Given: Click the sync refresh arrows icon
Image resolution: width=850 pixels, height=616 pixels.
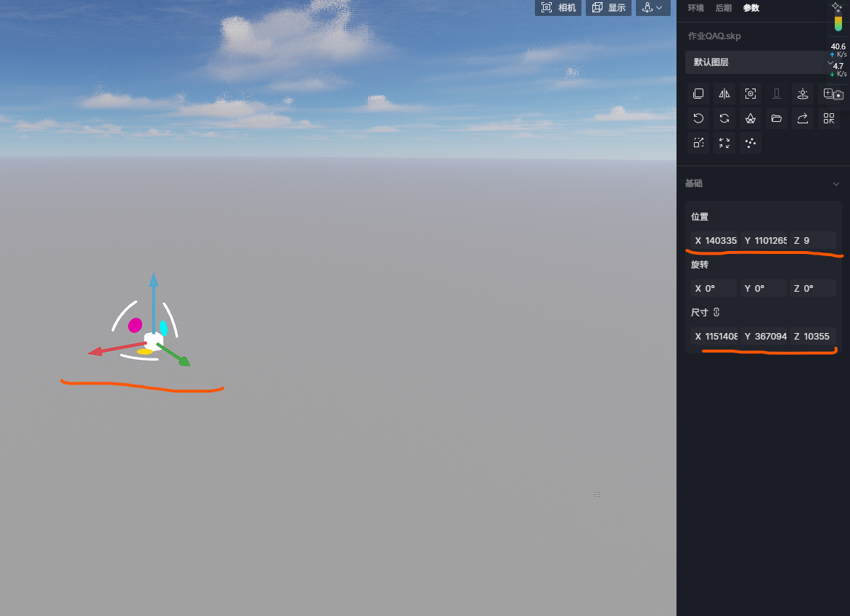Looking at the screenshot, I should pos(724,118).
